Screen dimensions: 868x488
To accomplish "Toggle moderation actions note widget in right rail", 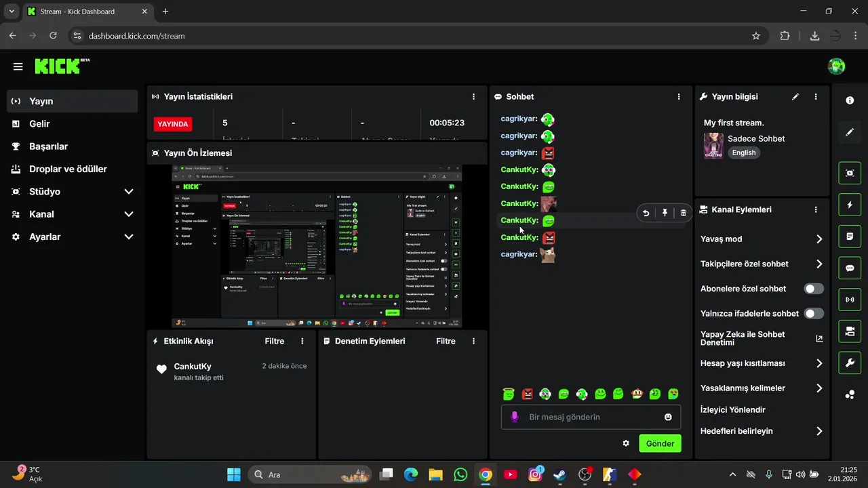I will pyautogui.click(x=850, y=237).
